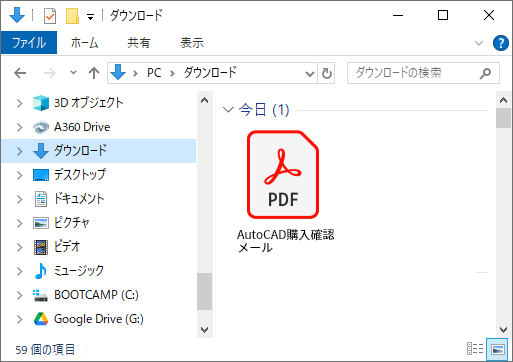Close the ダウンロード window
This screenshot has height=362, width=513.
click(x=489, y=15)
